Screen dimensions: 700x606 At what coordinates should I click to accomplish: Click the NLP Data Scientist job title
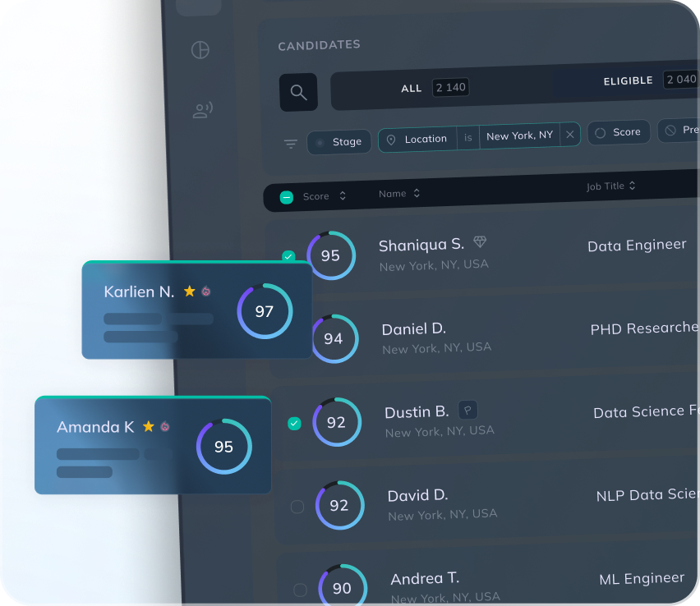647,495
